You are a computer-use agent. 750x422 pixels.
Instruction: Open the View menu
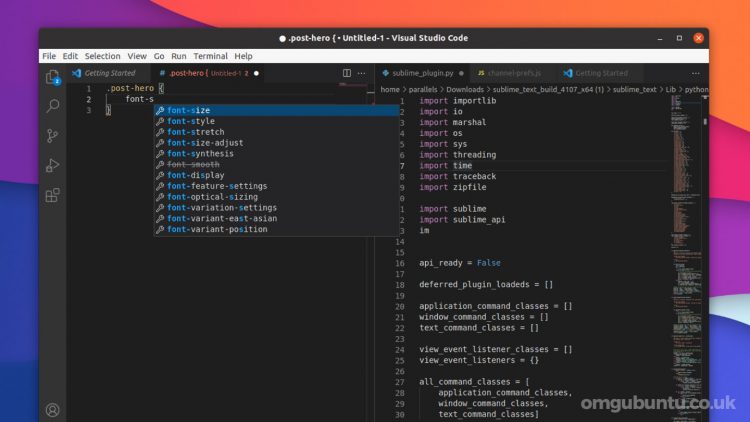137,56
